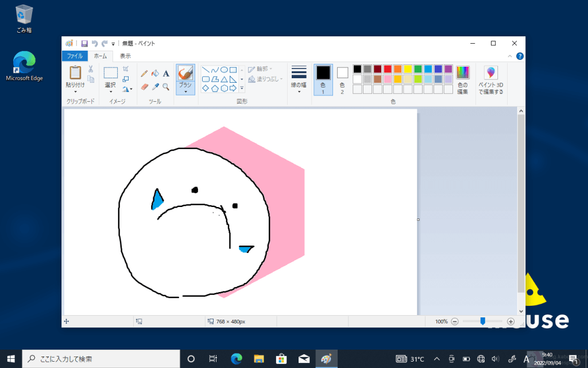Open Edit with Paint 3D
Image resolution: width=588 pixels, height=368 pixels.
point(490,79)
